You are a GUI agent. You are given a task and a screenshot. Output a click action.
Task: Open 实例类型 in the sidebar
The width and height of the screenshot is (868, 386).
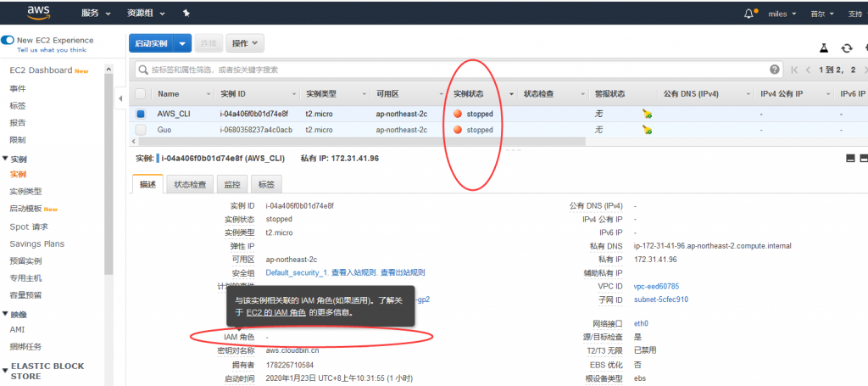[25, 192]
